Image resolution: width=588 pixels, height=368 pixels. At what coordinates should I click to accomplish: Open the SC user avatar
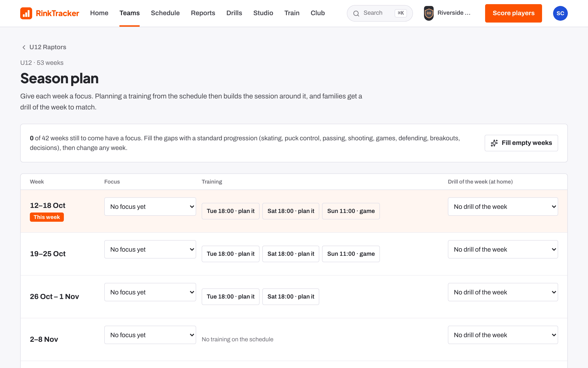tap(560, 13)
